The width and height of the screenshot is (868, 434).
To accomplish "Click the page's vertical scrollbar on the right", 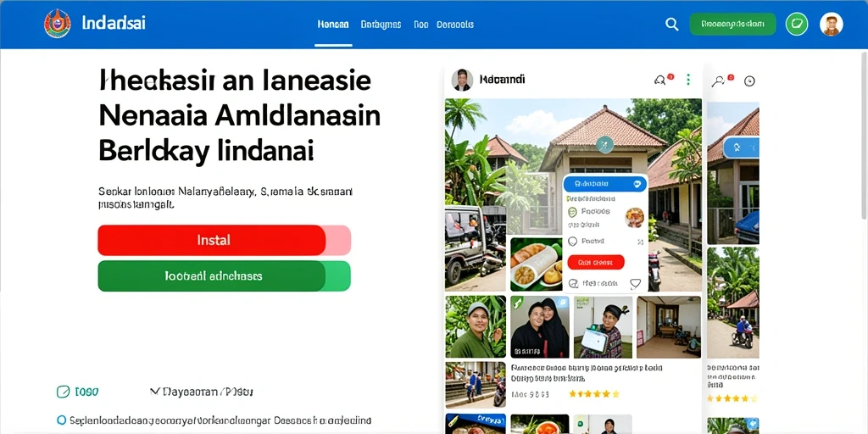I will tap(864, 136).
